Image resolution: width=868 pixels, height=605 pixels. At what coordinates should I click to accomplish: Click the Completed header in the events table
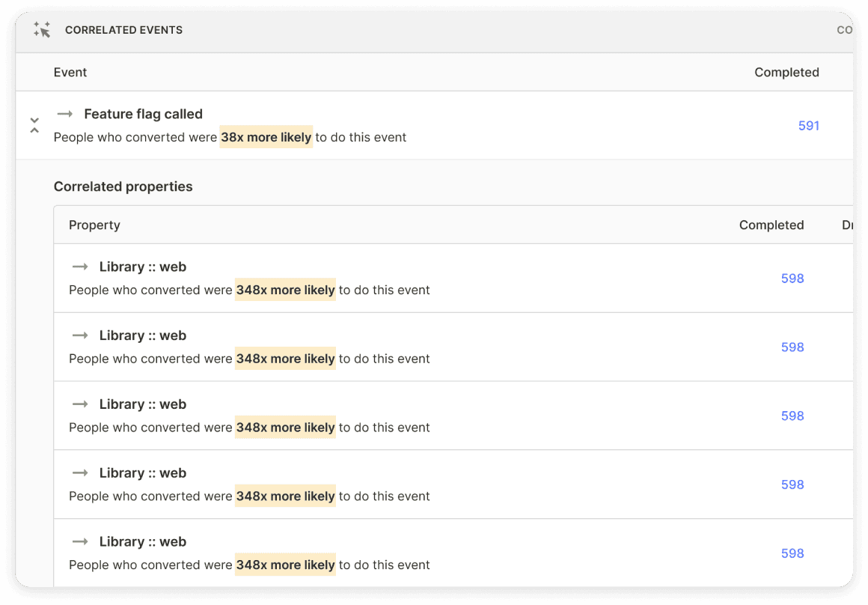[x=786, y=73]
